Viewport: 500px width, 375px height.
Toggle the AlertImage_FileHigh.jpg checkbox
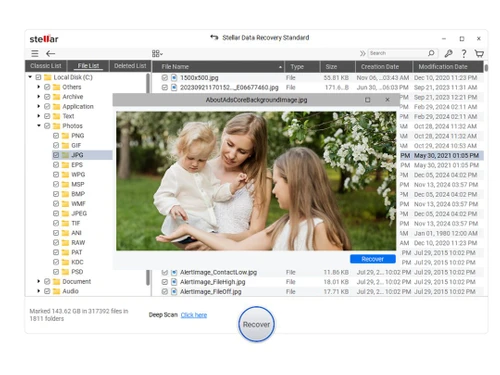point(164,282)
